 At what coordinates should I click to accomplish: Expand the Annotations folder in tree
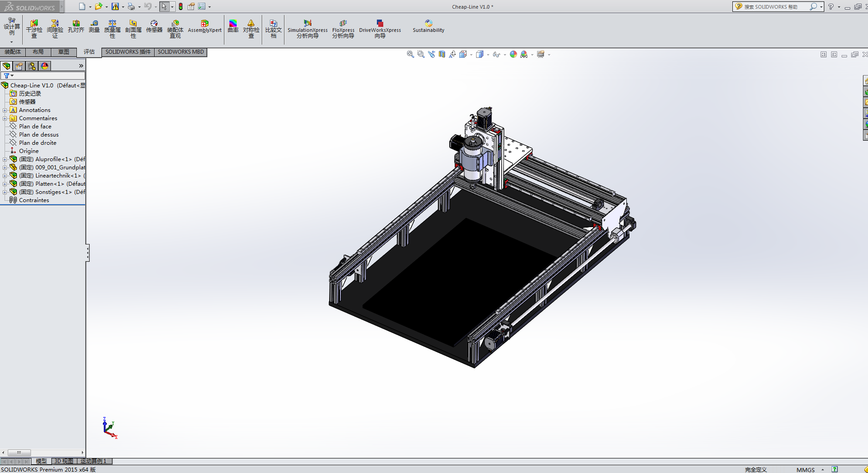(x=5, y=110)
